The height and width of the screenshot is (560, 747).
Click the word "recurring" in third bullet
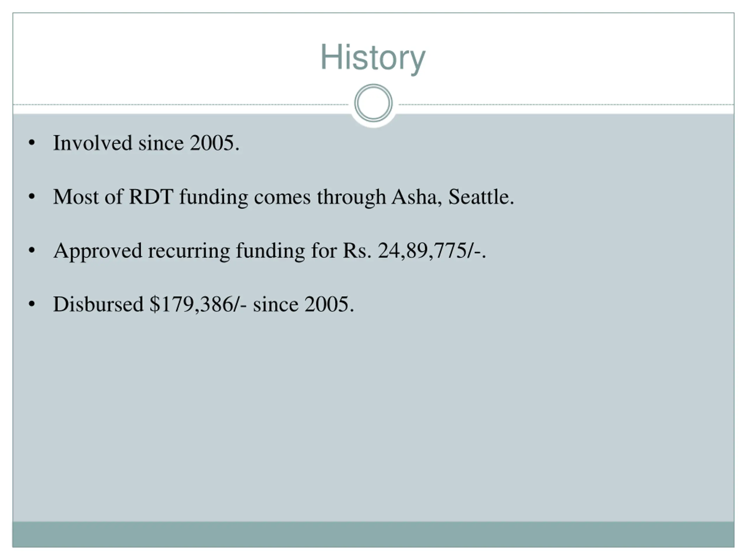pos(189,251)
